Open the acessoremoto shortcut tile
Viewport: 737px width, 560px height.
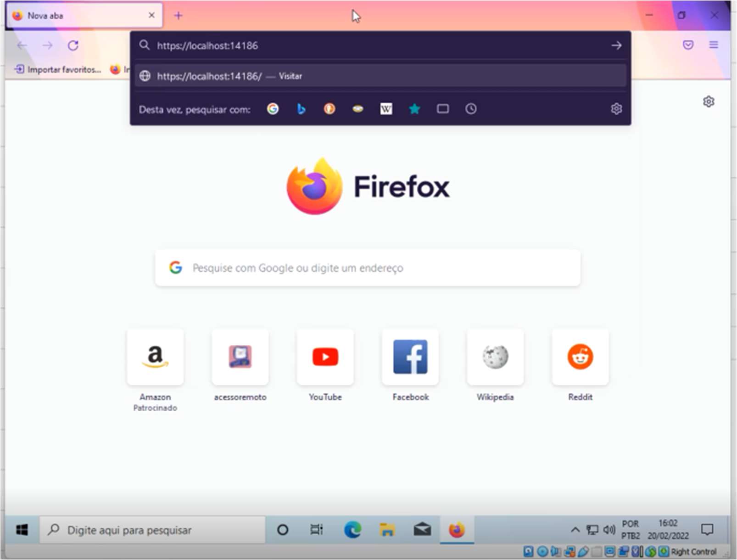(x=240, y=357)
